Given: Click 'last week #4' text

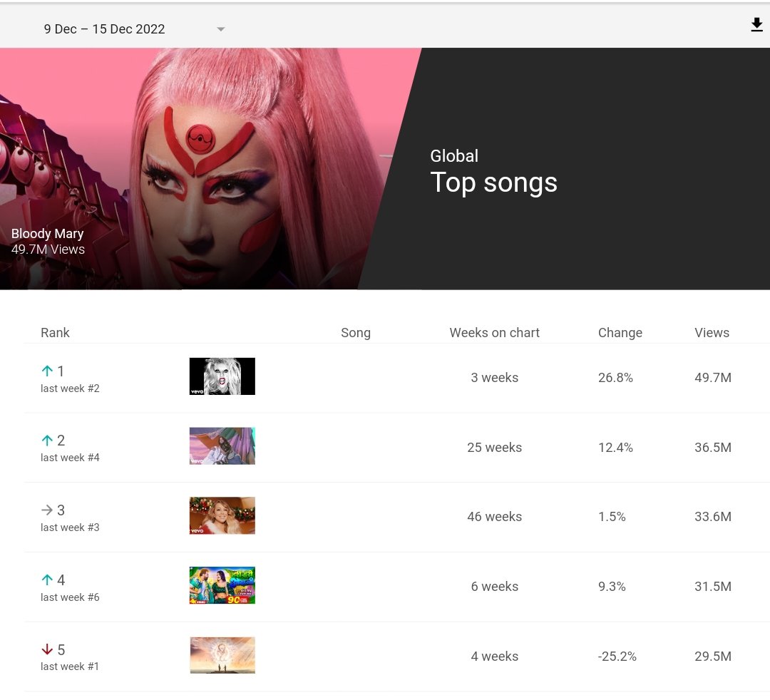Looking at the screenshot, I should (x=70, y=458).
